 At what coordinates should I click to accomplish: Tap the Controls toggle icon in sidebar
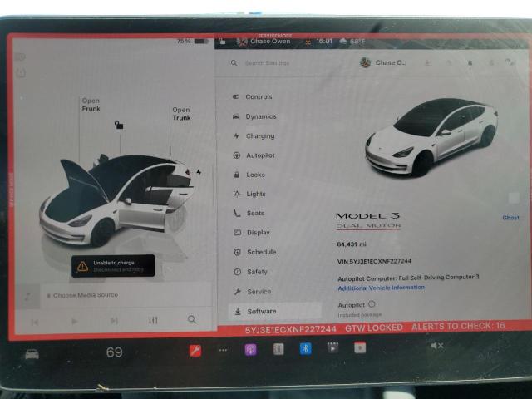pyautogui.click(x=236, y=96)
